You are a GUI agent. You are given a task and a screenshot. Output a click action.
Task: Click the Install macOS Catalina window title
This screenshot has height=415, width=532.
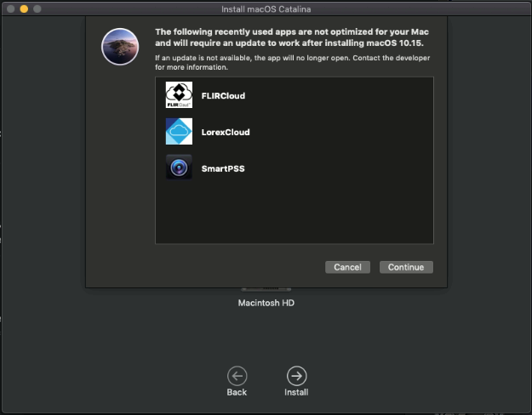266,9
